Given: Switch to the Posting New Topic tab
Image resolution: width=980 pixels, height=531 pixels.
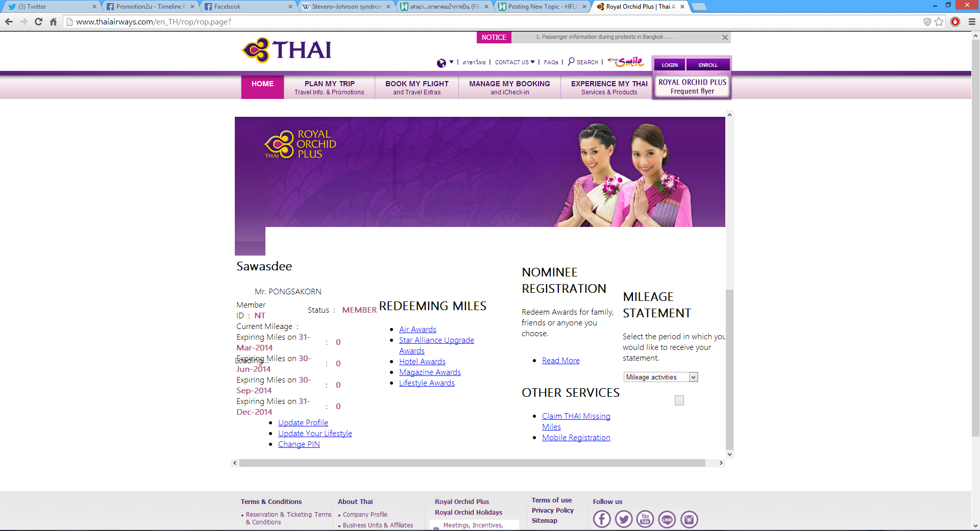Looking at the screenshot, I should point(542,7).
